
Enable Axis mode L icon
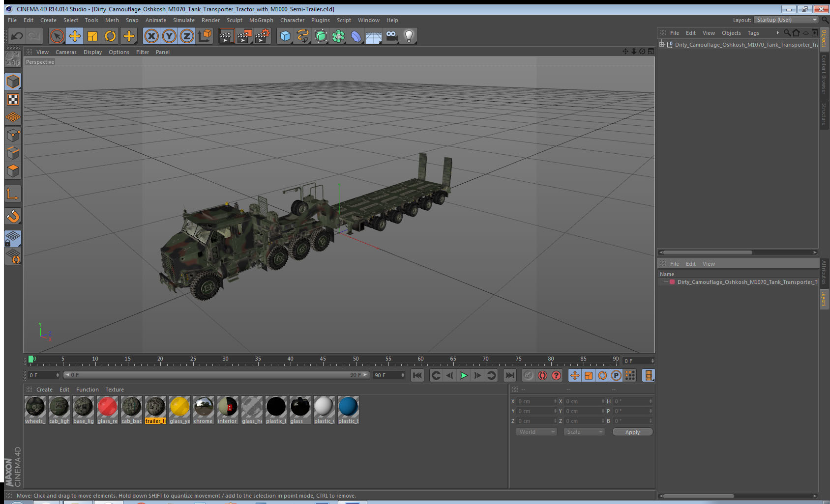(13, 194)
